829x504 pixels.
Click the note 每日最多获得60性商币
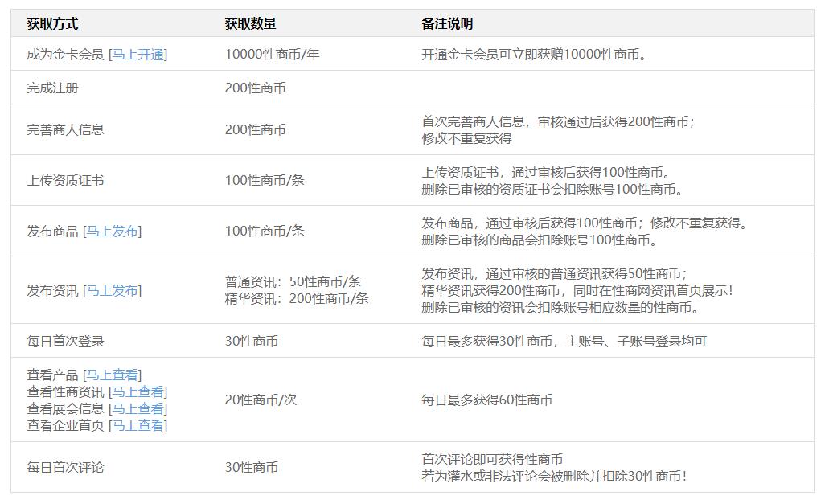486,400
